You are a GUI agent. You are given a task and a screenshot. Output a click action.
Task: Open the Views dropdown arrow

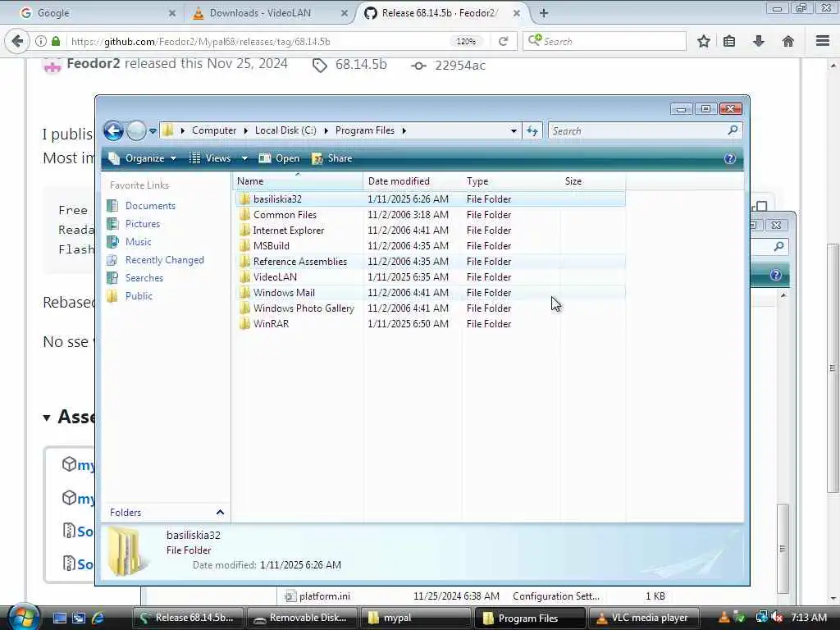coord(244,158)
